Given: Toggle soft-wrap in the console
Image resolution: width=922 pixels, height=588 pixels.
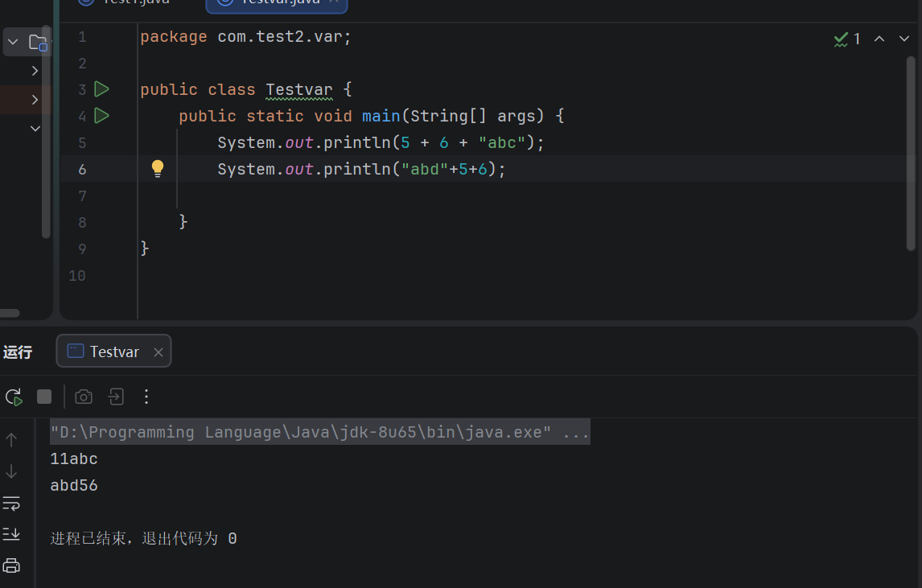Looking at the screenshot, I should (x=11, y=504).
